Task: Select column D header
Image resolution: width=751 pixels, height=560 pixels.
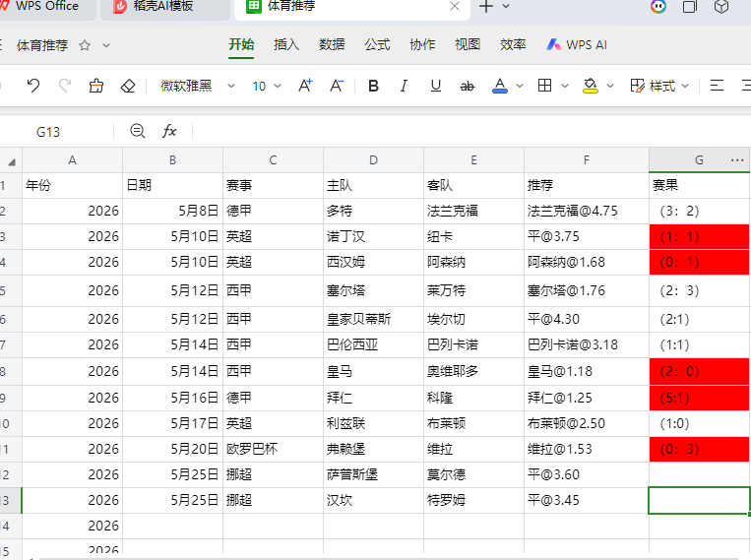Action: 374,160
